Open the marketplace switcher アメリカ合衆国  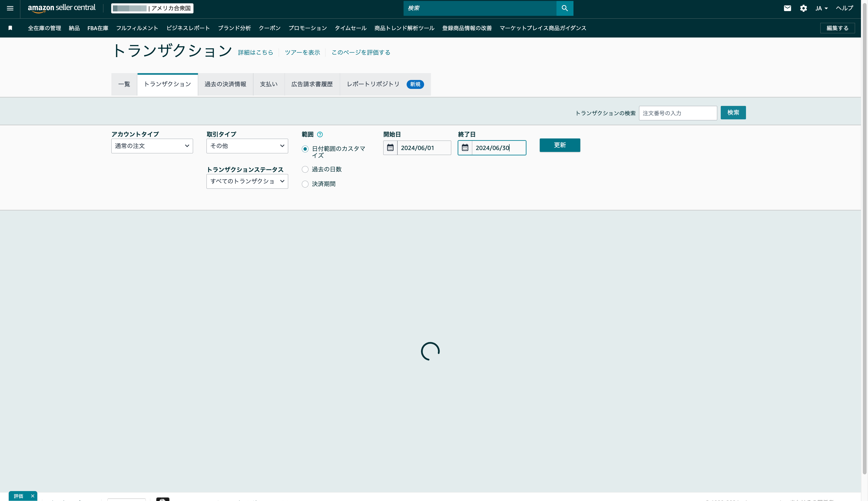pos(152,8)
